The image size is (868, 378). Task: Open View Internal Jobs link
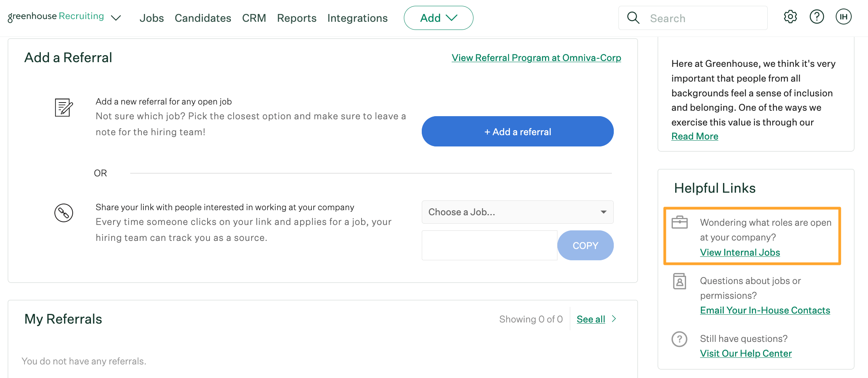[x=740, y=252]
